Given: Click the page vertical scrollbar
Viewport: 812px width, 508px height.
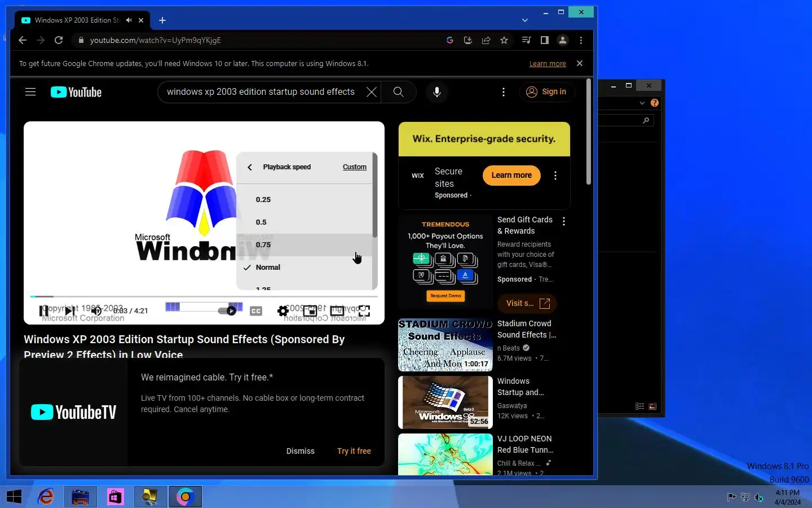Looking at the screenshot, I should tap(589, 132).
